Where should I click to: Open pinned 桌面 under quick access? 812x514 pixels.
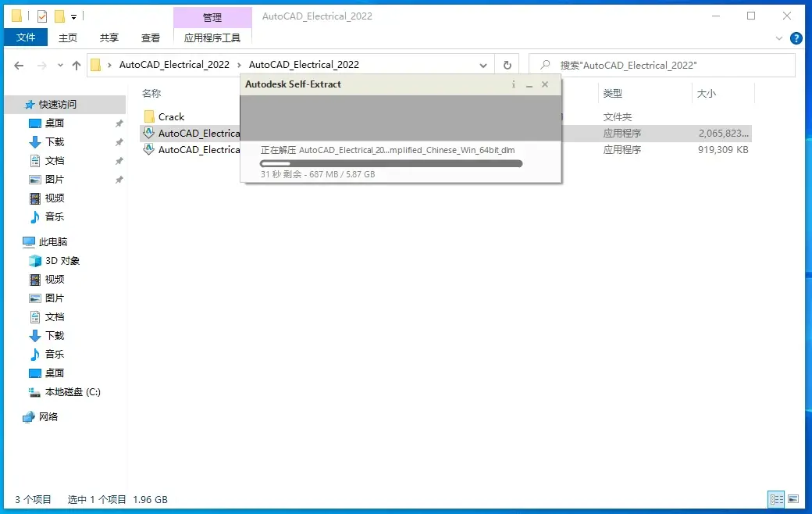pyautogui.click(x=55, y=123)
